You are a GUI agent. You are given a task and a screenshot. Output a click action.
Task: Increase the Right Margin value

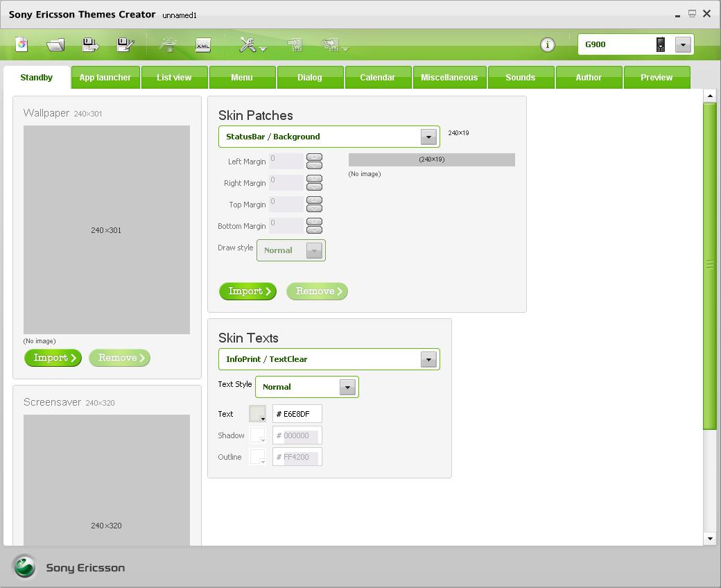[315, 178]
